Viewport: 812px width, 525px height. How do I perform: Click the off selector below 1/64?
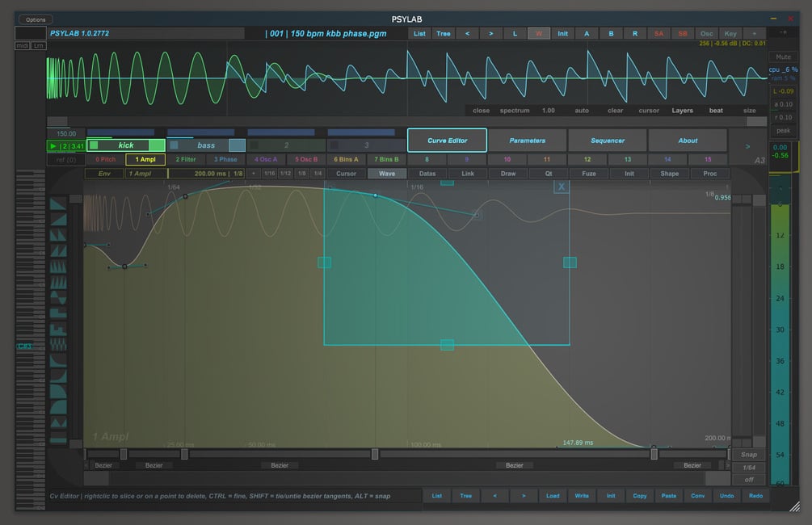click(749, 480)
